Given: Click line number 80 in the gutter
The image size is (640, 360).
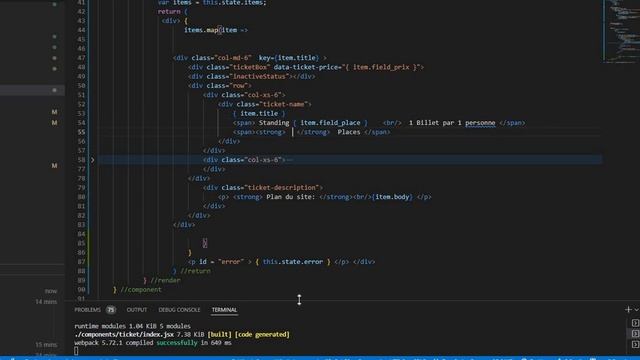Looking at the screenshot, I should pos(81,197).
